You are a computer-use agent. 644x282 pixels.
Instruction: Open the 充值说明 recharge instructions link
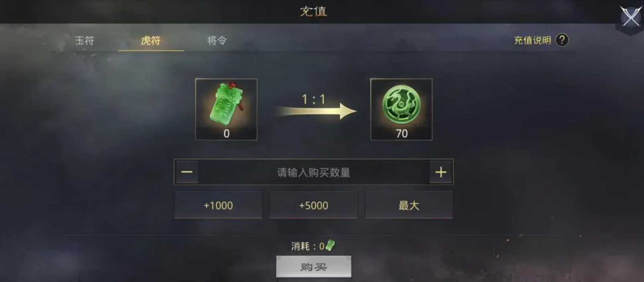tap(532, 40)
